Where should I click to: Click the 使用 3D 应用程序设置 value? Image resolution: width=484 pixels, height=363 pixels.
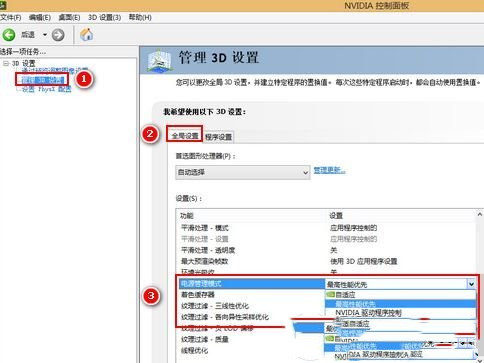(364, 261)
